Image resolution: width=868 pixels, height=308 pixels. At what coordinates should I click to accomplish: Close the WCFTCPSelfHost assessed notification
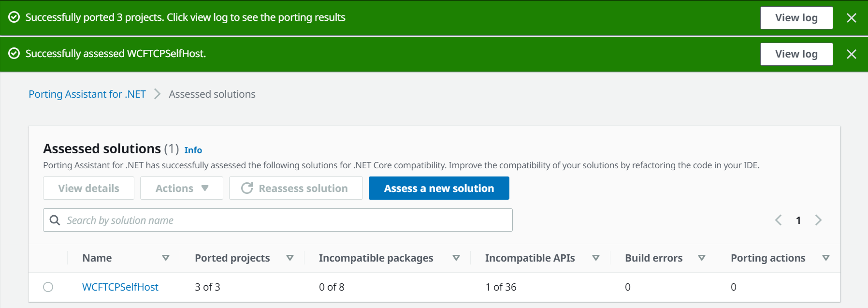tap(851, 54)
